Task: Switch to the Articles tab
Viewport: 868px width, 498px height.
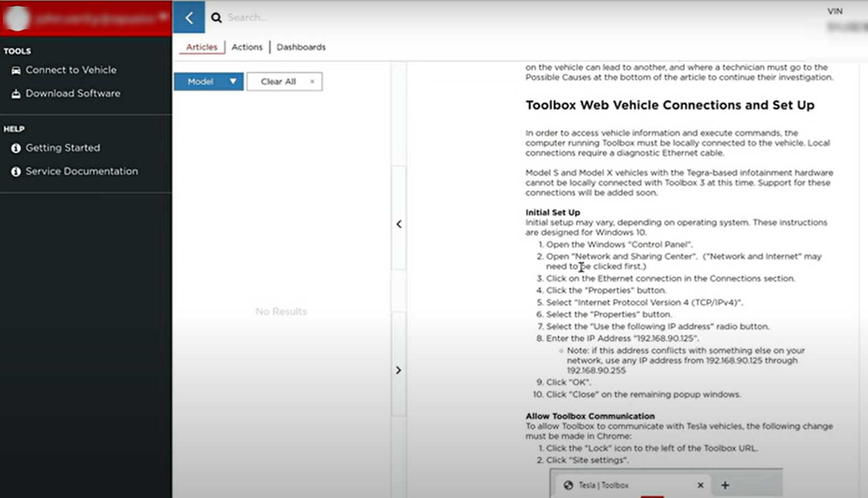Action: [202, 47]
